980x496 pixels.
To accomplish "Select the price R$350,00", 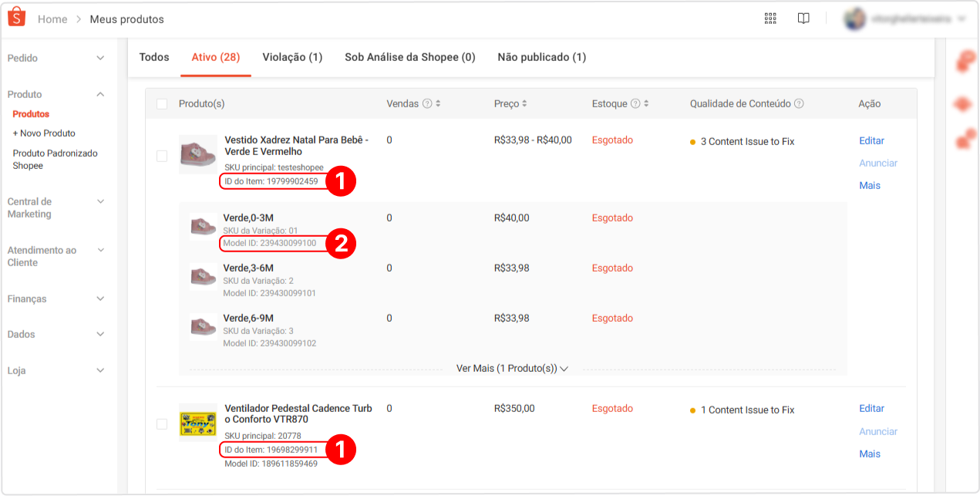I will click(x=514, y=409).
